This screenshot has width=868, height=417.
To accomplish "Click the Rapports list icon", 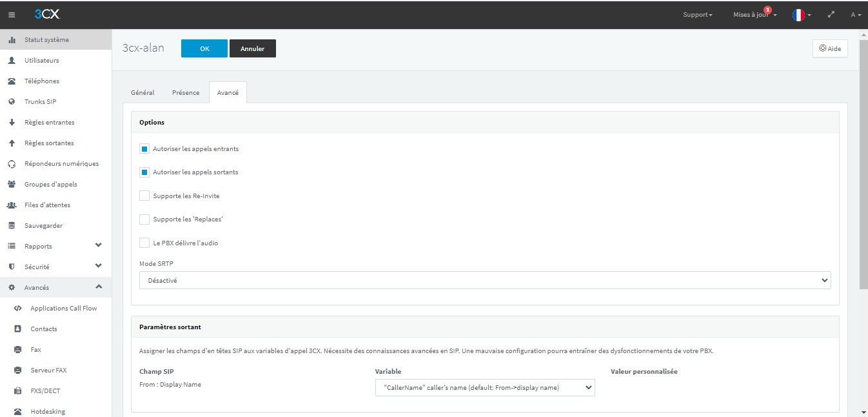I will [12, 247].
